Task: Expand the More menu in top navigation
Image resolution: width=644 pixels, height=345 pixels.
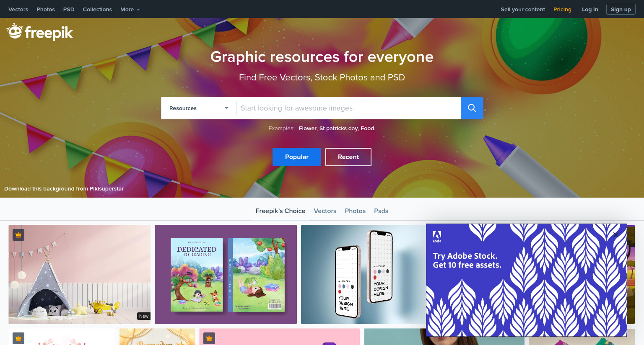Action: click(x=130, y=9)
